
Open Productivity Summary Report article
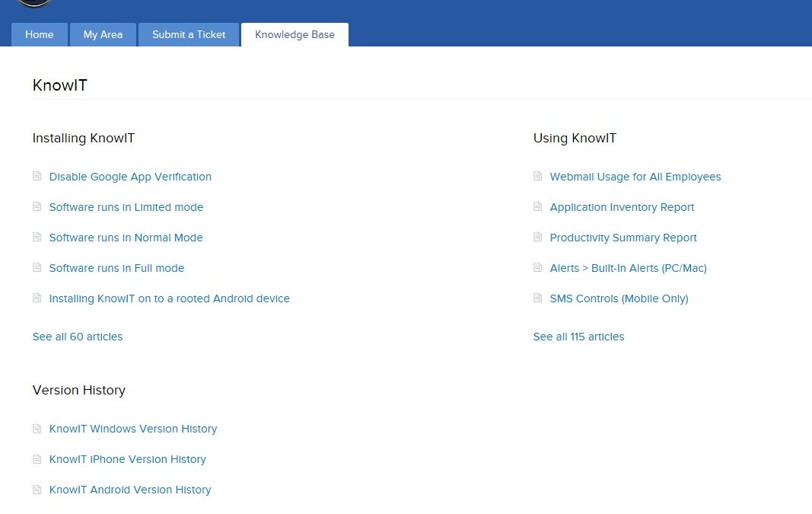click(623, 238)
